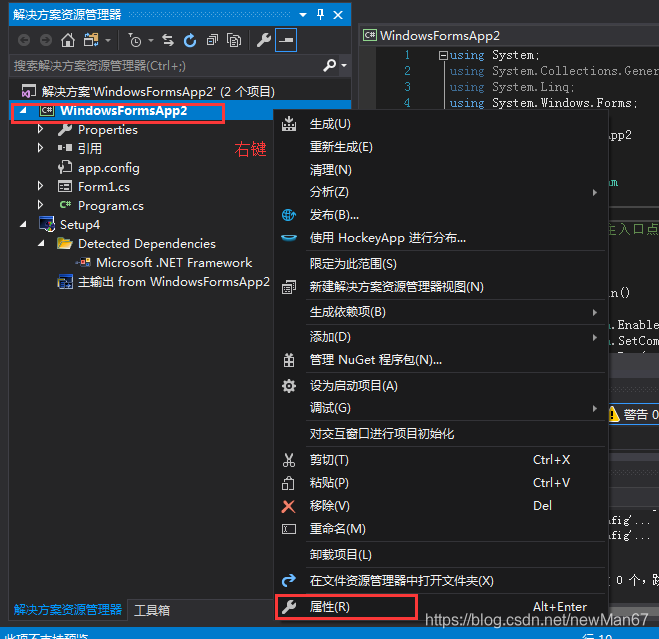Open the pending changes filter clock icon
The width and height of the screenshot is (659, 639).
point(134,40)
